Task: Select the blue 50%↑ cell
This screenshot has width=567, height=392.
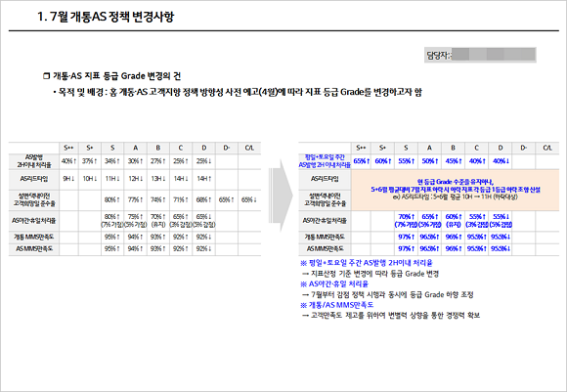Action: pos(429,161)
